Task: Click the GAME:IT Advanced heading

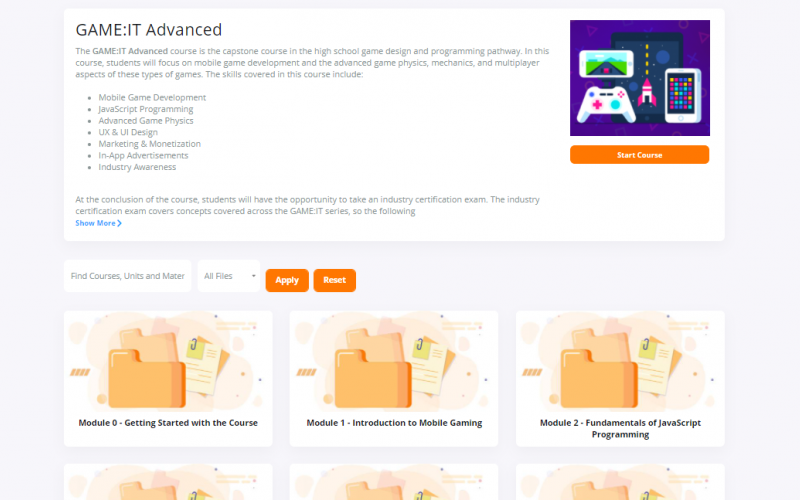Action: tap(148, 30)
